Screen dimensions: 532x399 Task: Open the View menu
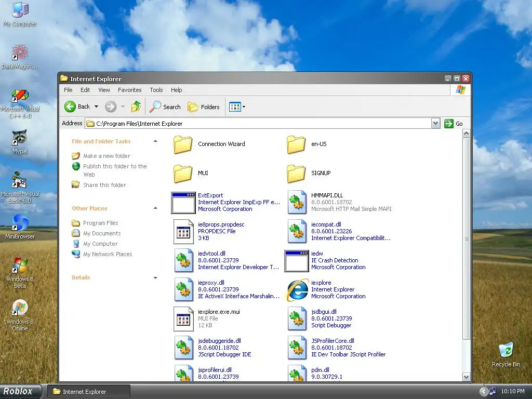pos(104,90)
